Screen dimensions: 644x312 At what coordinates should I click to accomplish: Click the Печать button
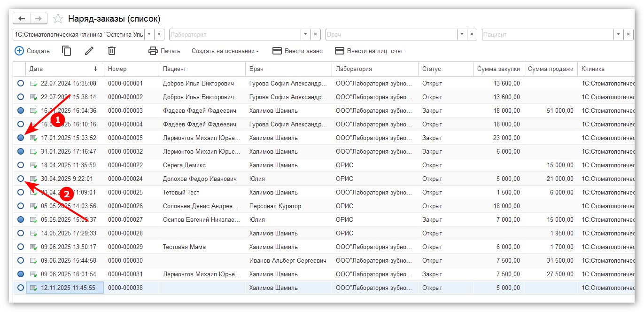164,51
